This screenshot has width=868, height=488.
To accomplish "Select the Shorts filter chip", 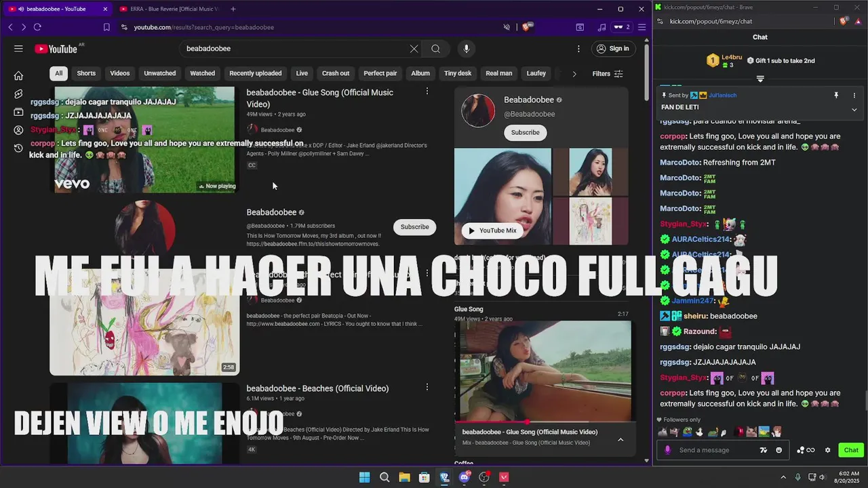I will [86, 73].
